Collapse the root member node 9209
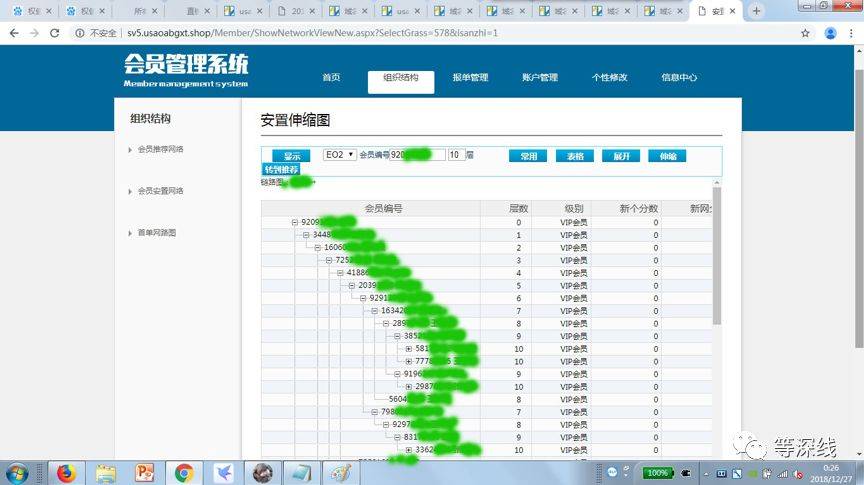864x485 pixels. 295,222
